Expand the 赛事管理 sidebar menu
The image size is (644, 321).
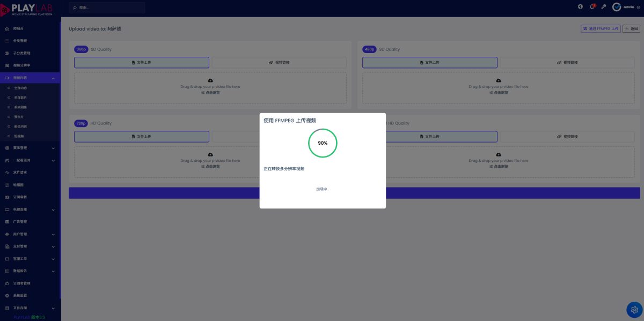[x=53, y=148]
